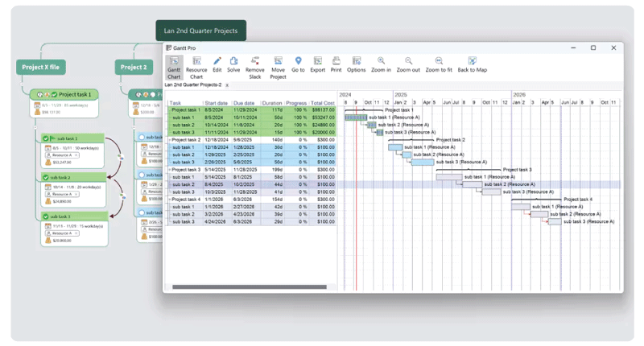The image size is (644, 346).
Task: Open the Resource Chart view
Action: click(196, 68)
